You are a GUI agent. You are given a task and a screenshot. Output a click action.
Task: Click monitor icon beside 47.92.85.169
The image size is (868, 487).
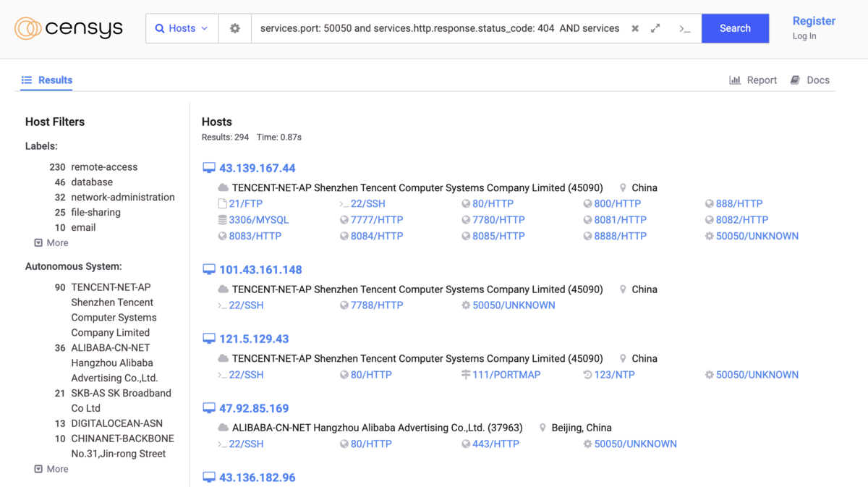(x=209, y=409)
